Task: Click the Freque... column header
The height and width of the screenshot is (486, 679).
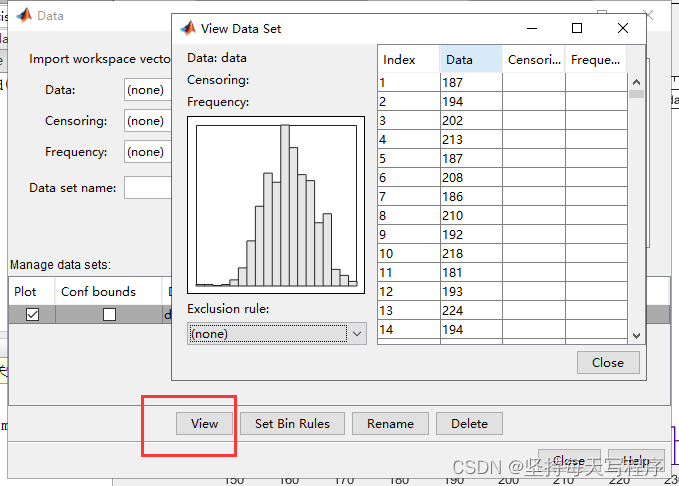Action: (596, 59)
